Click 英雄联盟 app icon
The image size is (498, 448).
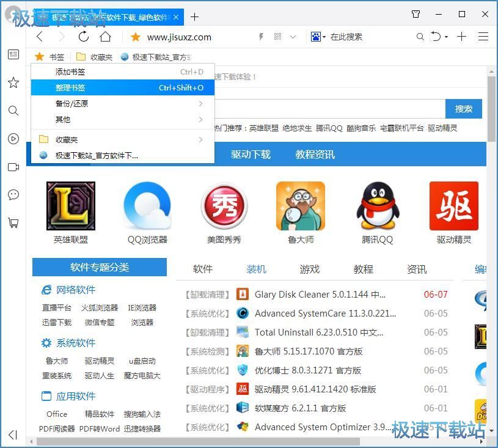pos(71,206)
